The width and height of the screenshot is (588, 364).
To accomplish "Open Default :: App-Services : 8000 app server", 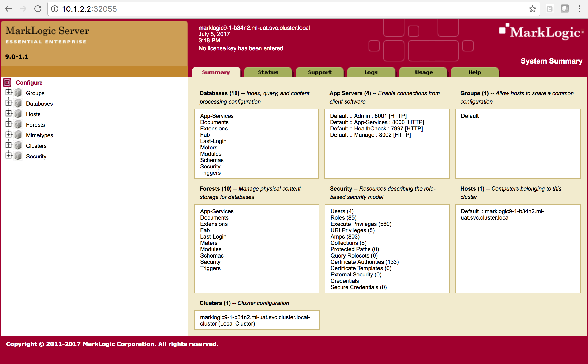I will (377, 122).
